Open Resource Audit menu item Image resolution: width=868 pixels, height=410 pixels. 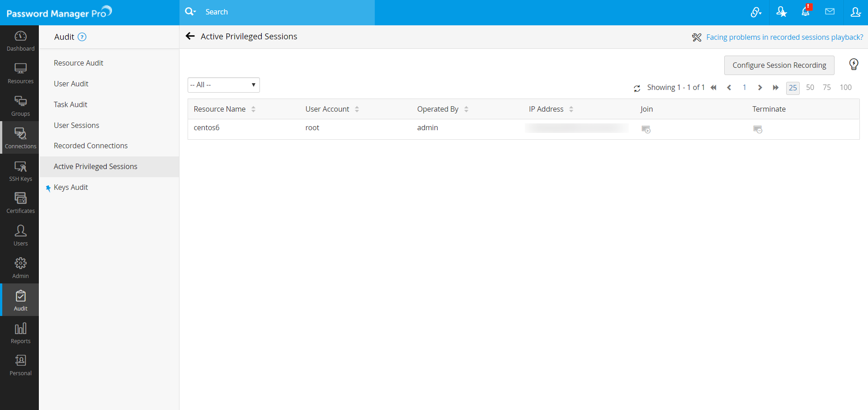point(79,63)
